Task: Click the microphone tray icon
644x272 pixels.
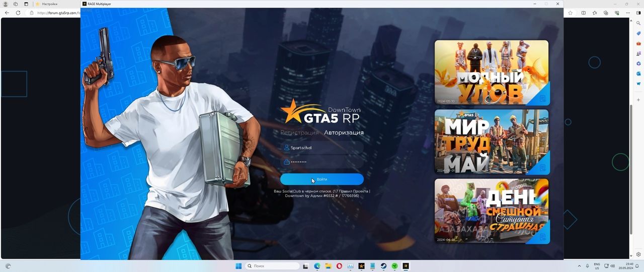Action: click(587, 266)
